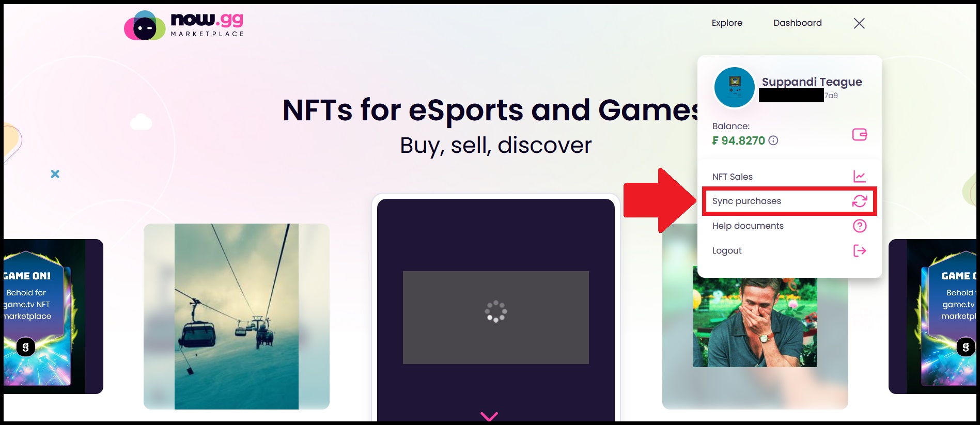Select the laughing man NFT thumbnail

755,323
